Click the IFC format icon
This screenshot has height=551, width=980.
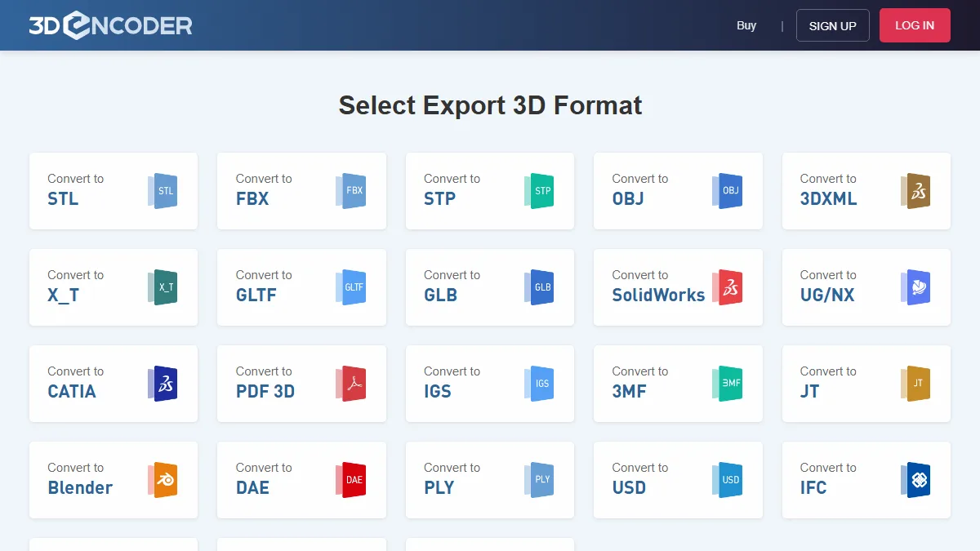(915, 480)
